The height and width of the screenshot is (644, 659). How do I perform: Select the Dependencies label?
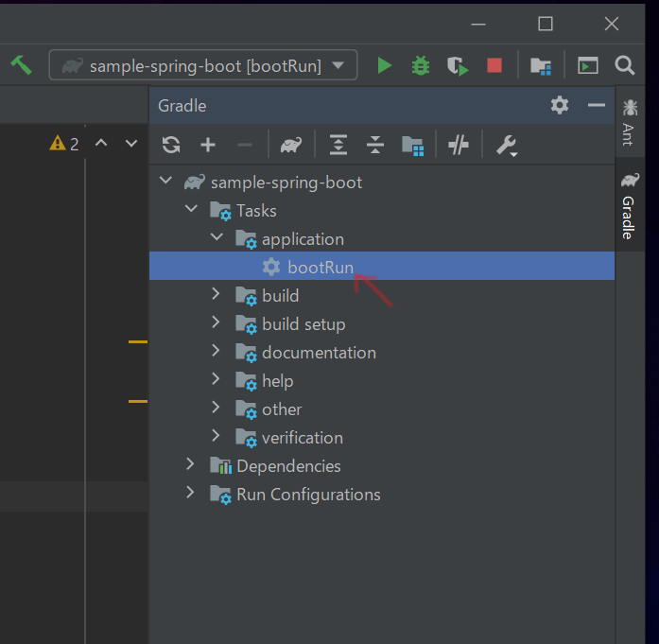point(288,466)
